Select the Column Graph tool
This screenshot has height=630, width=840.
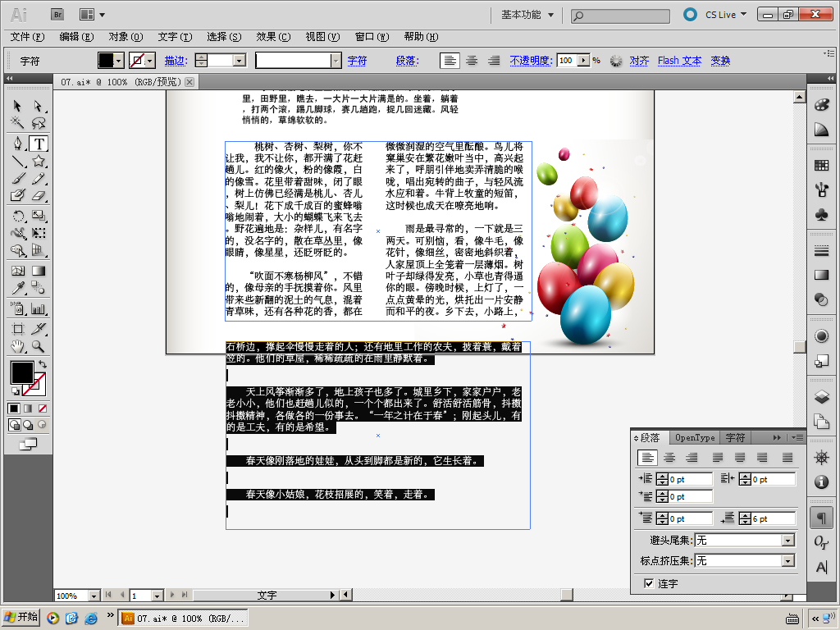pos(38,308)
